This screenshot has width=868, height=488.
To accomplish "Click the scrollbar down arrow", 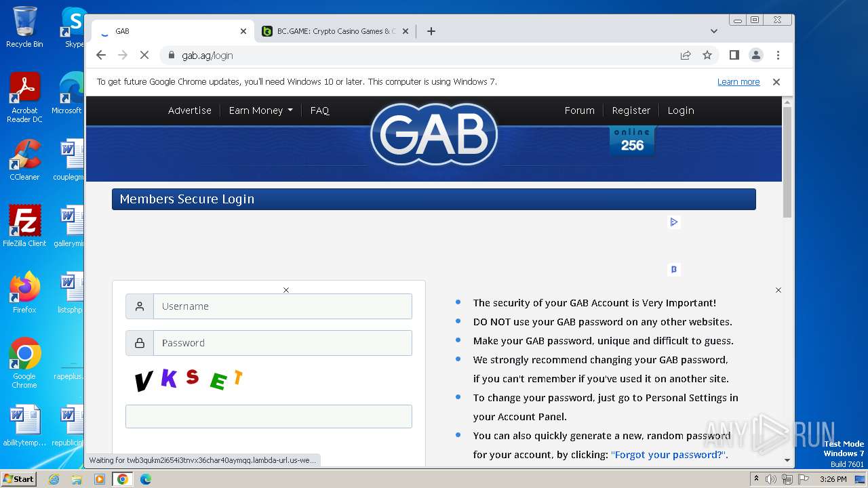I will [787, 460].
